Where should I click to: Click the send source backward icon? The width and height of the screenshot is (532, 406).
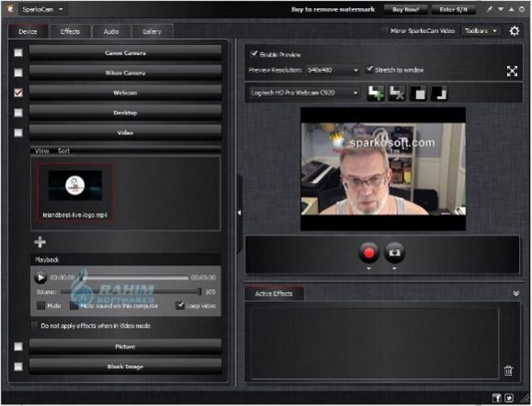click(439, 93)
